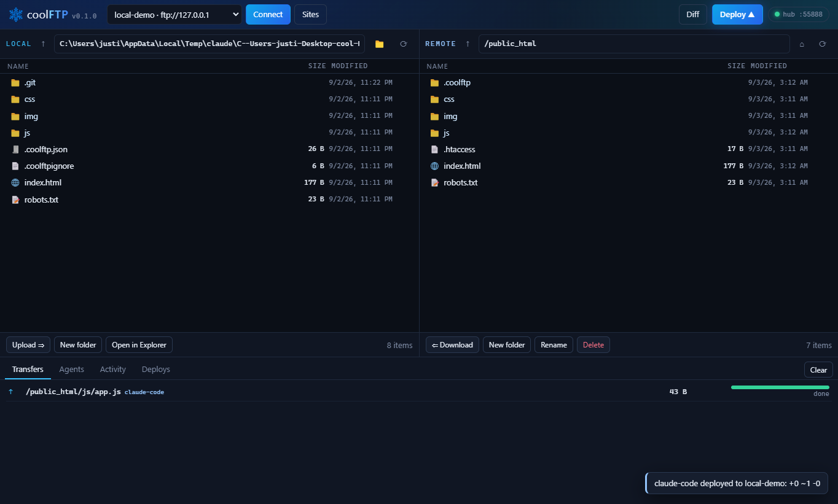Click the Upload button
Viewport: 838px width, 504px height.
click(x=28, y=345)
